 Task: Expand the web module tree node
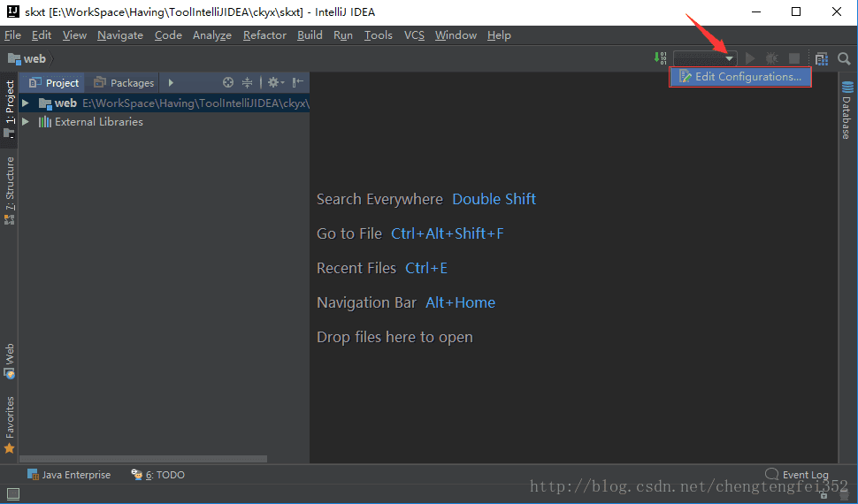click(25, 103)
